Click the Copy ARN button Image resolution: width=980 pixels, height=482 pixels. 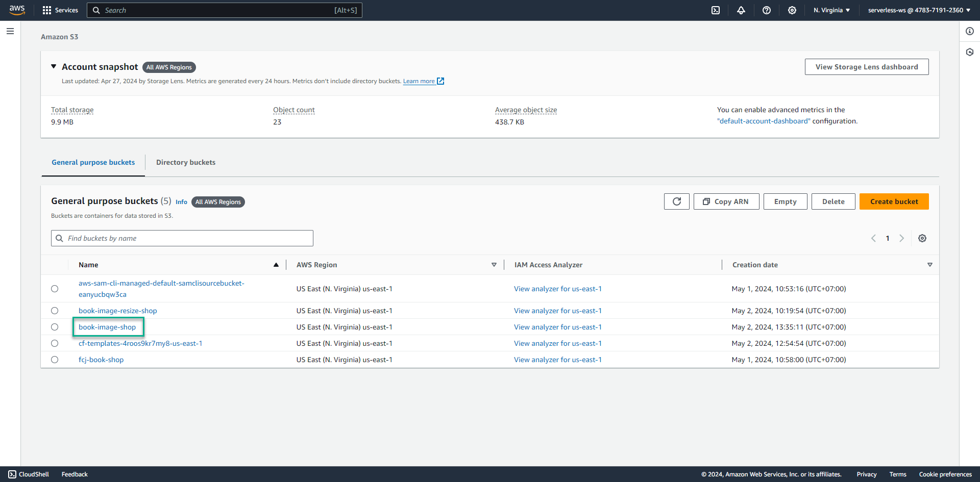[x=726, y=201]
